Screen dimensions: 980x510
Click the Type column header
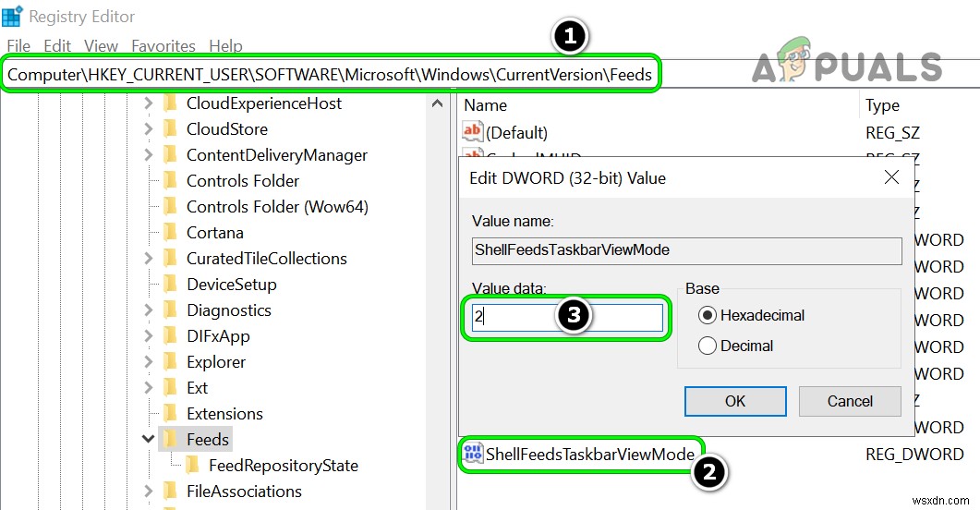(882, 105)
